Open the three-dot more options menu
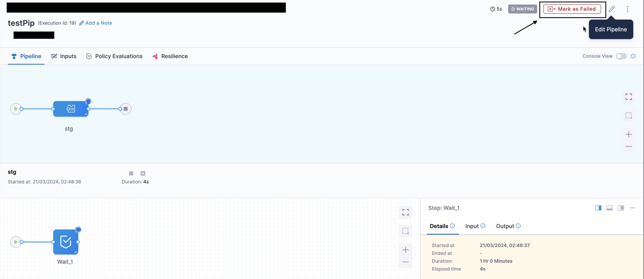 (628, 9)
